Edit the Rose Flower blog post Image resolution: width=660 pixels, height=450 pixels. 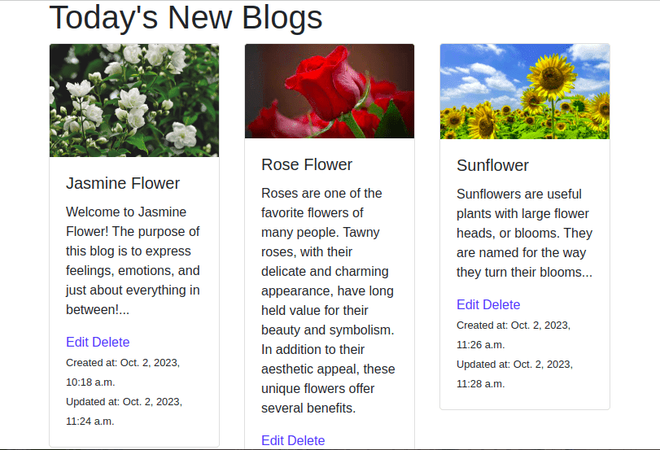coord(272,440)
